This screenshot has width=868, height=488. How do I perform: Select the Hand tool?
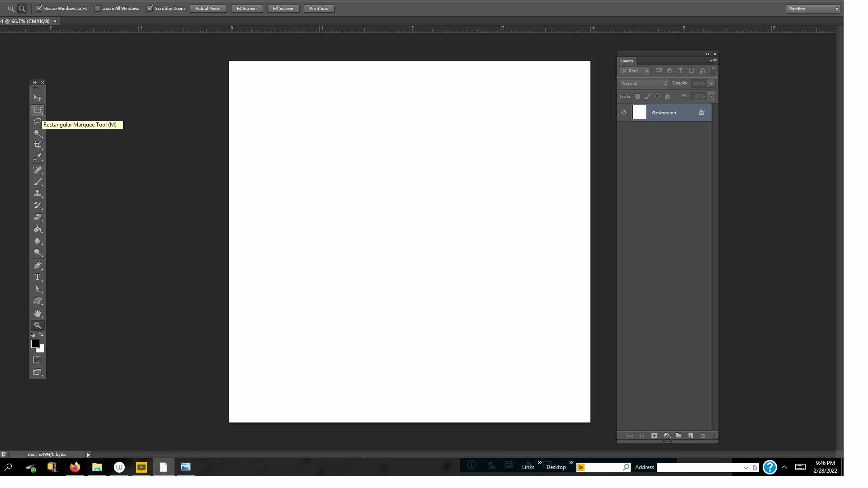[x=38, y=313]
